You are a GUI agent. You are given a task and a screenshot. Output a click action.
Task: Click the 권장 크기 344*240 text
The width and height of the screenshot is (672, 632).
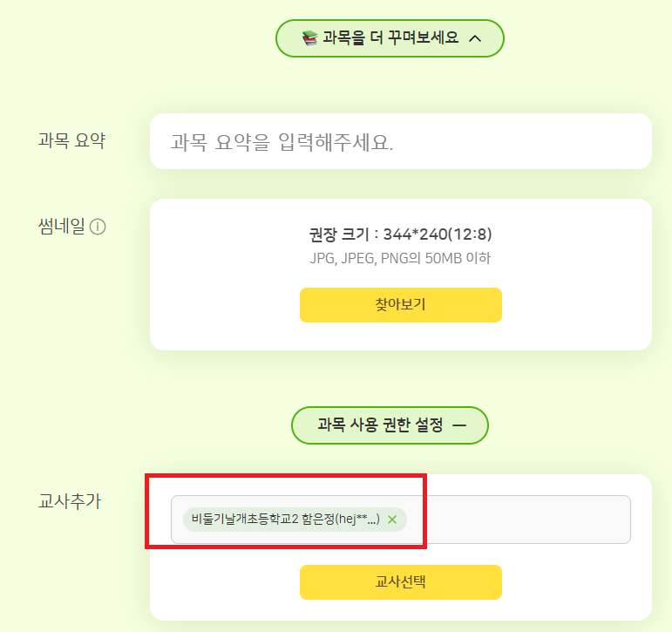coord(401,234)
